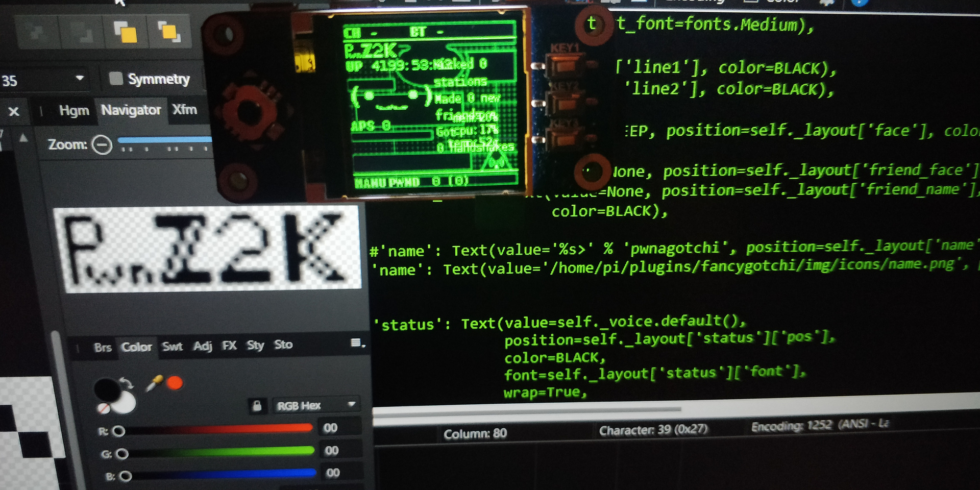
Task: Click the move-to-front arrange icon
Action: 125,32
